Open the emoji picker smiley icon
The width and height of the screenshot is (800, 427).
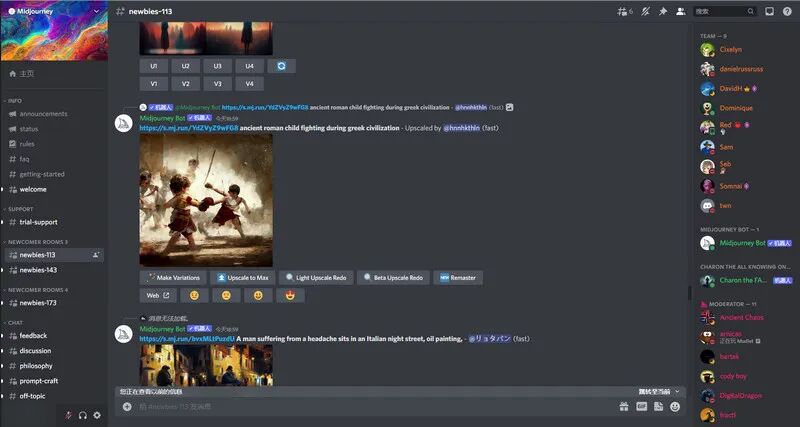tap(675, 407)
